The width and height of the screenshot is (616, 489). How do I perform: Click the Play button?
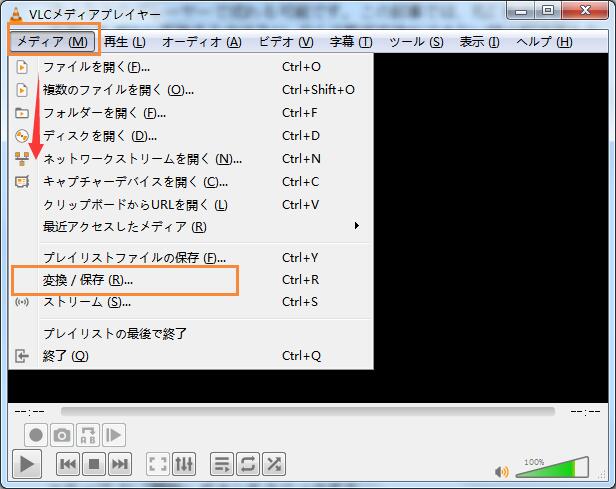[27, 464]
